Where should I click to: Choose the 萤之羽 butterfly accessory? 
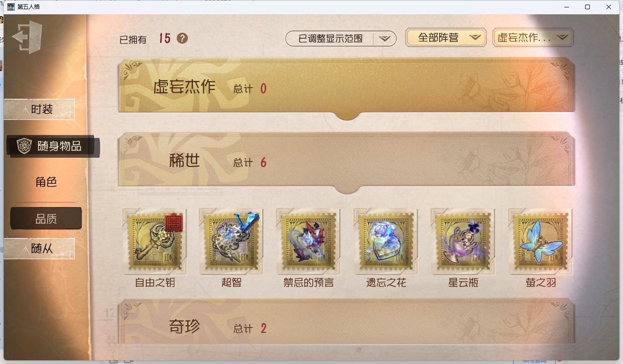pyautogui.click(x=540, y=242)
